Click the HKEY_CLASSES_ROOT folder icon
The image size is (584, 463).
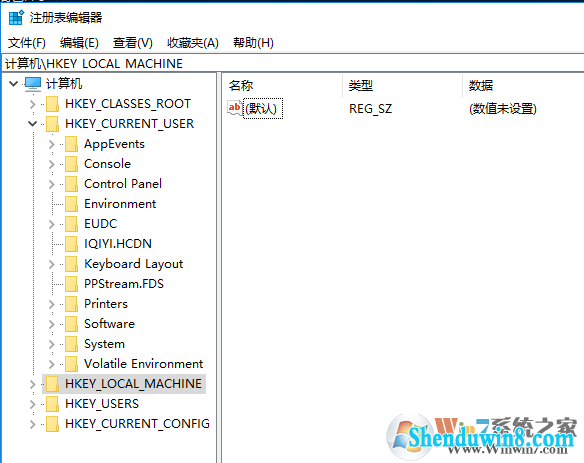click(52, 104)
